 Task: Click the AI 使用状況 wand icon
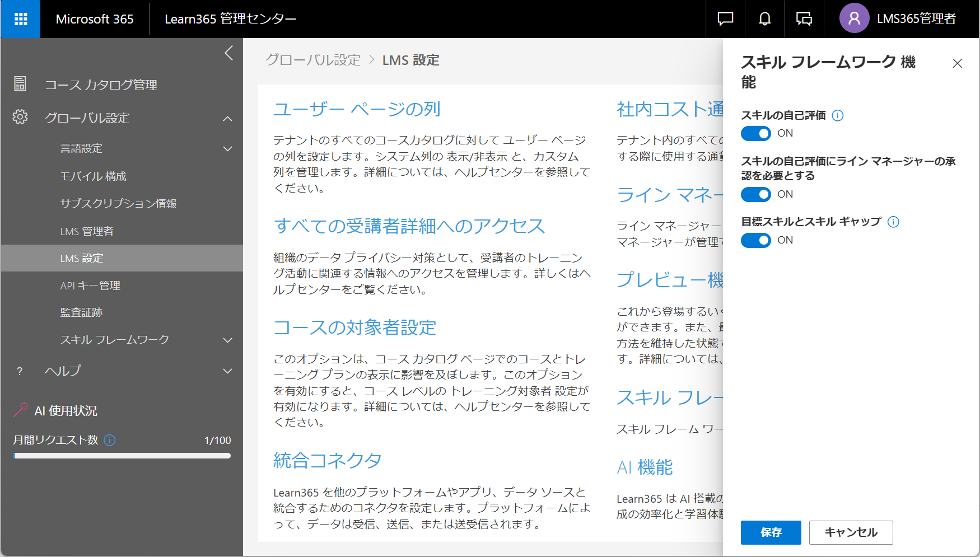(x=20, y=409)
